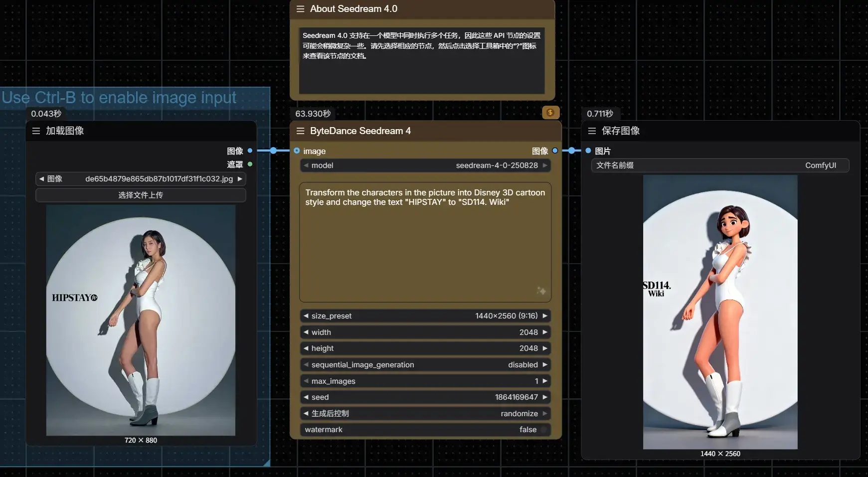Viewport: 868px width, 477px height.
Task: Open the ByteDance Seedream 4 node menu icon
Action: pyautogui.click(x=300, y=131)
